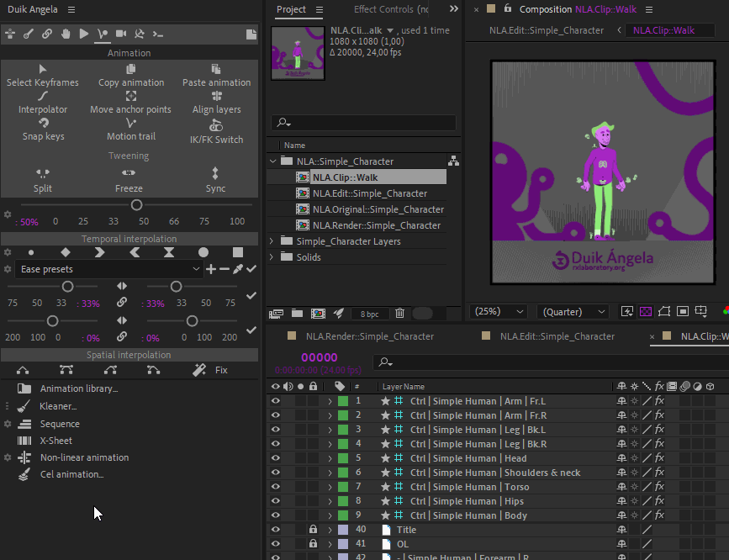This screenshot has width=729, height=560.
Task: Toggle visibility of the OL layer
Action: click(275, 544)
